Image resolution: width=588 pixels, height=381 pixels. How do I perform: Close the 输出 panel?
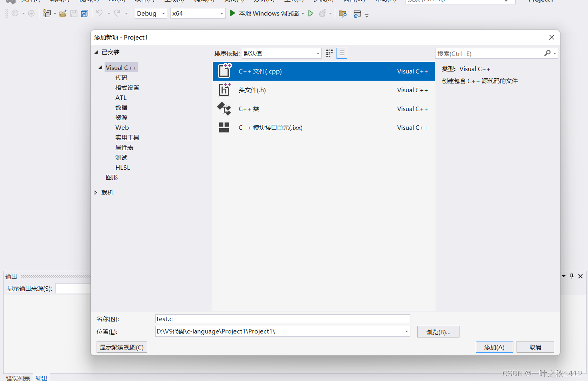point(580,276)
